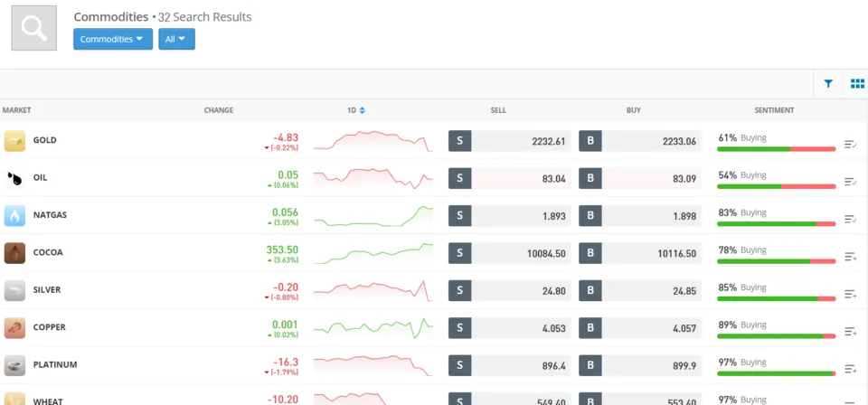Open the OIL market icon
Viewport: 868px width, 405px height.
[15, 178]
